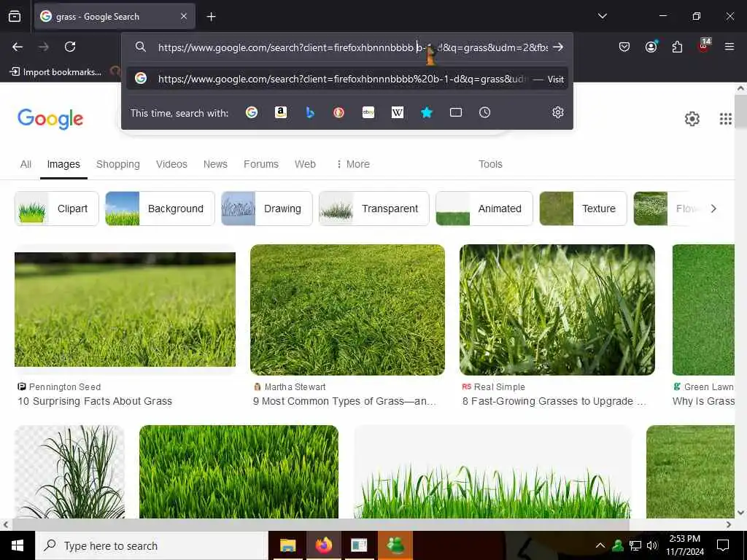747x560 pixels.
Task: Open Martha Stewart grass image
Action: coord(347,310)
